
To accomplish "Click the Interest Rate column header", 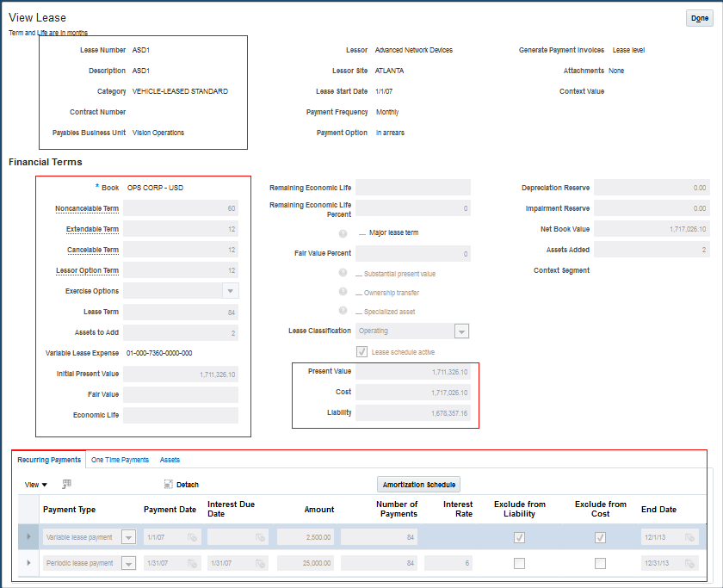I will 458,509.
